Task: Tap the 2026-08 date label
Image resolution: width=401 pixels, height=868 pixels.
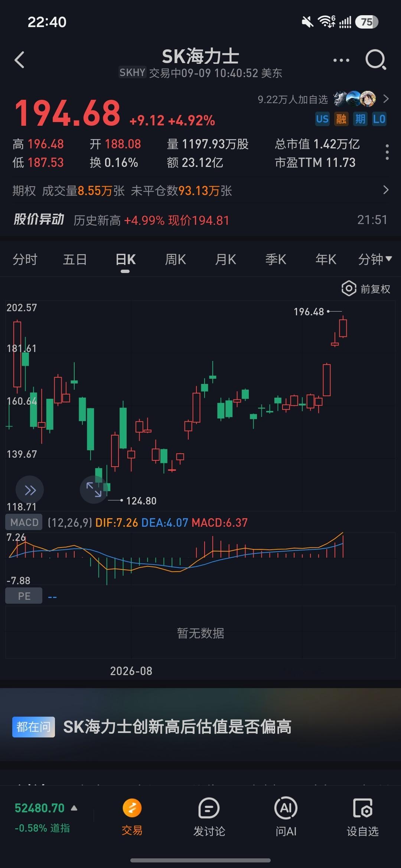Action: coord(131,671)
